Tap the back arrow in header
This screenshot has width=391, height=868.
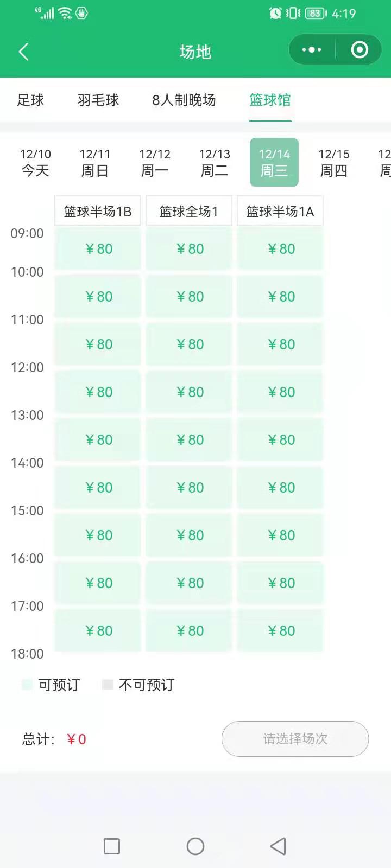click(23, 52)
